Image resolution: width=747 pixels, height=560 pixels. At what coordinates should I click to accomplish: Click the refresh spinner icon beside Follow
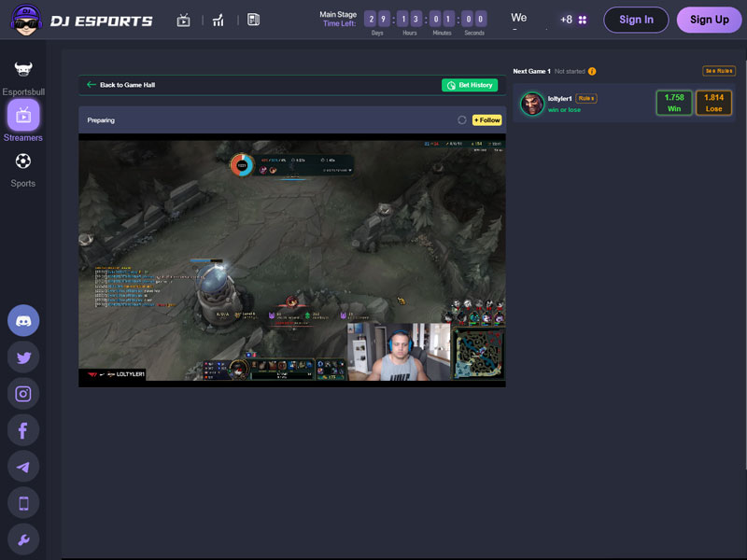461,120
